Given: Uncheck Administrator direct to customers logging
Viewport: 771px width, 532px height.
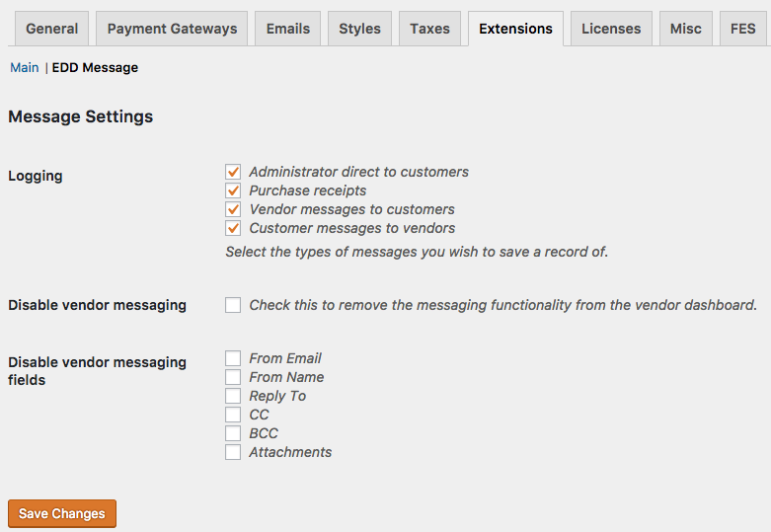Looking at the screenshot, I should [x=233, y=172].
